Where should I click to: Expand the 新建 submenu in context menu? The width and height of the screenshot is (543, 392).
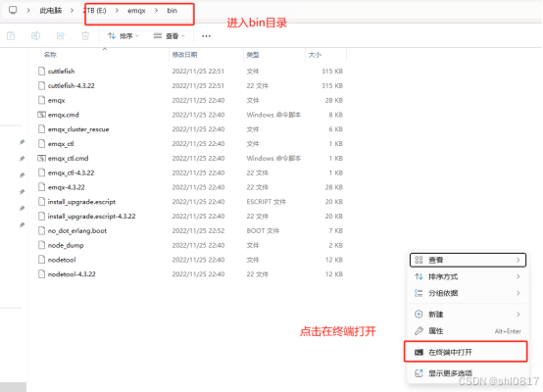[468, 314]
